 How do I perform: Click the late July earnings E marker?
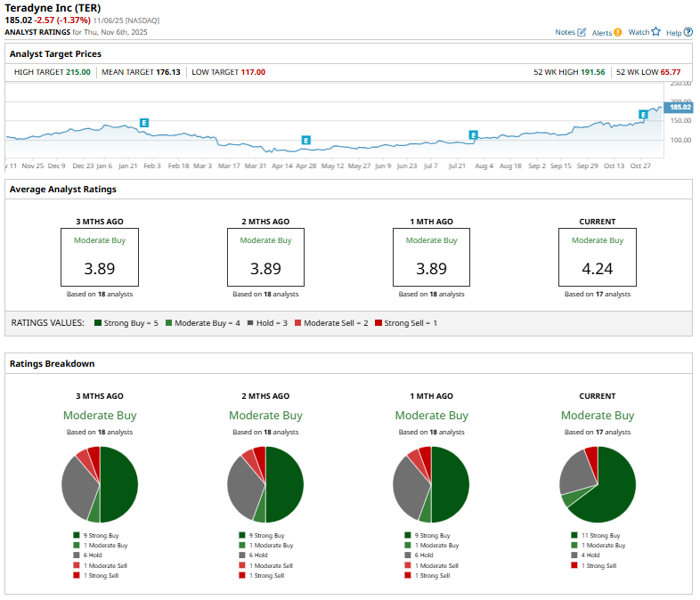473,134
